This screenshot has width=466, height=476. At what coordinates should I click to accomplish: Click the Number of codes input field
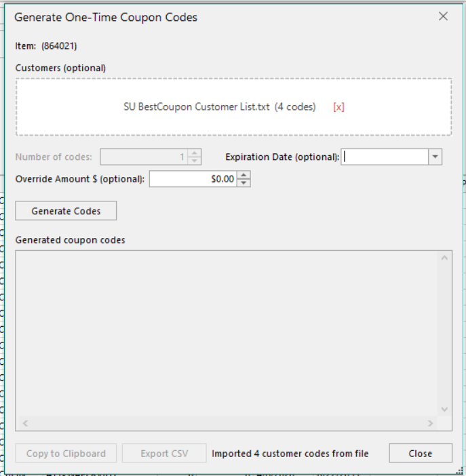[x=144, y=157]
